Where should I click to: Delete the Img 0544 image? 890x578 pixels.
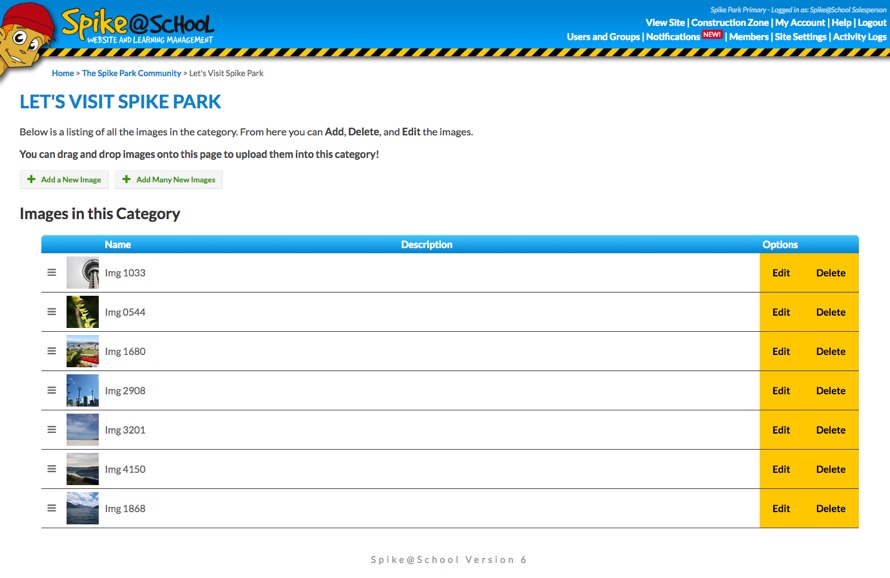830,312
